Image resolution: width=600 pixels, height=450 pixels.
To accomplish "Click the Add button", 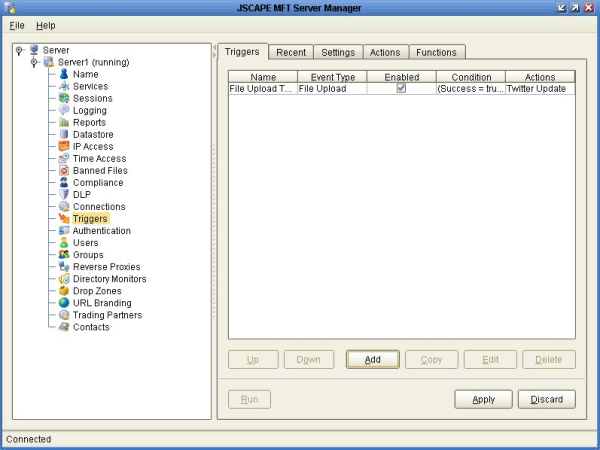I will click(x=373, y=359).
